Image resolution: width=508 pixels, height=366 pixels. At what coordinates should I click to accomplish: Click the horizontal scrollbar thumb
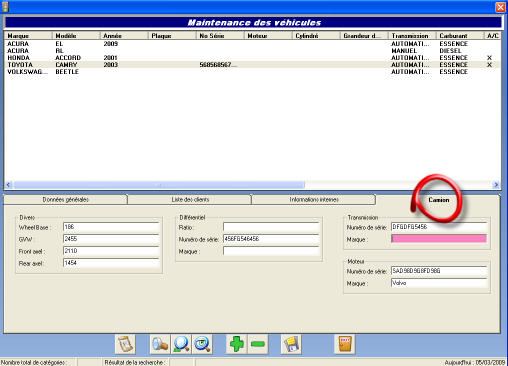(x=159, y=184)
